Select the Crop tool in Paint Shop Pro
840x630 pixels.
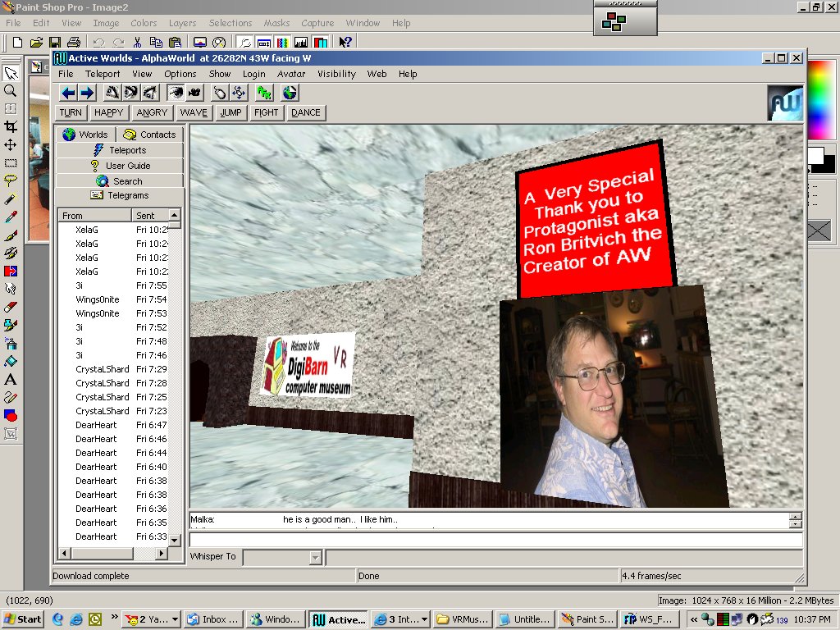pyautogui.click(x=11, y=126)
